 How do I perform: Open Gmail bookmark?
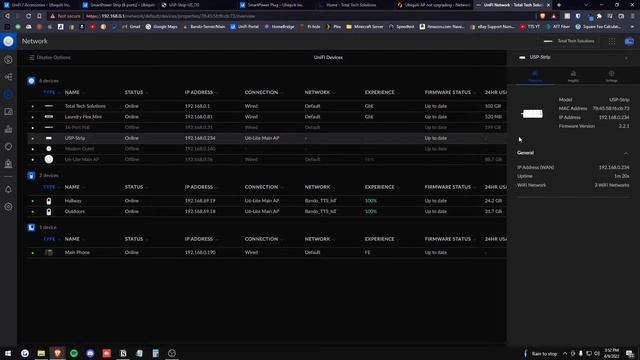pos(131,27)
